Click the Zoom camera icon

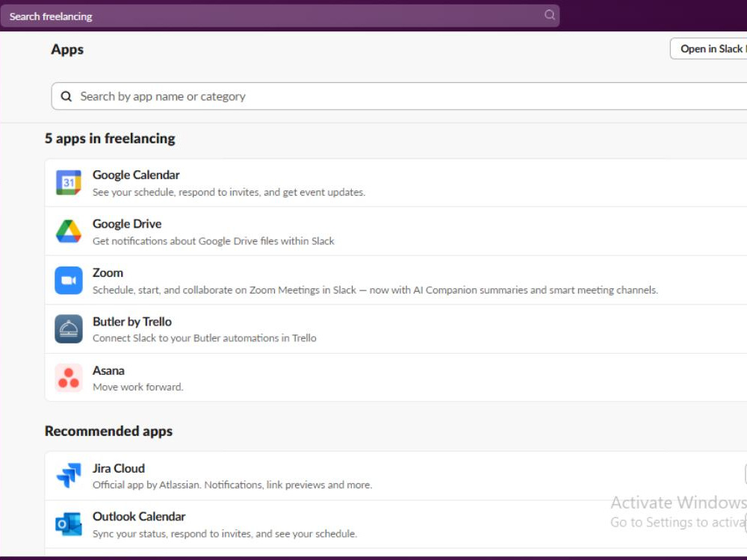[69, 281]
